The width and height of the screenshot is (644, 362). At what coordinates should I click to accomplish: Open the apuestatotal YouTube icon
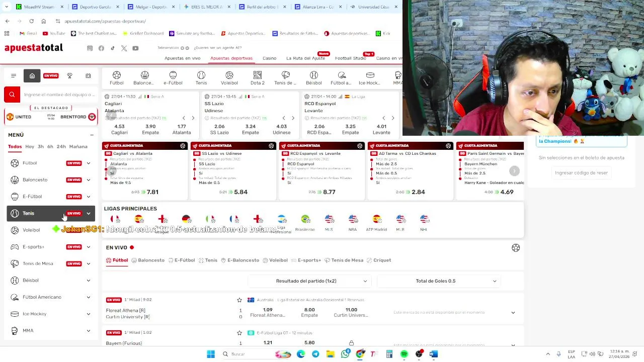click(135, 48)
